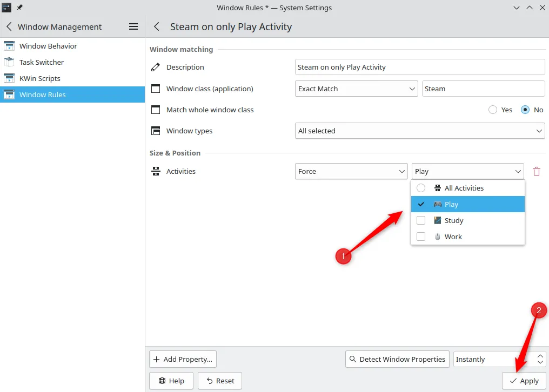The width and height of the screenshot is (549, 392).
Task: Expand the Window types dropdown
Action: [420, 131]
